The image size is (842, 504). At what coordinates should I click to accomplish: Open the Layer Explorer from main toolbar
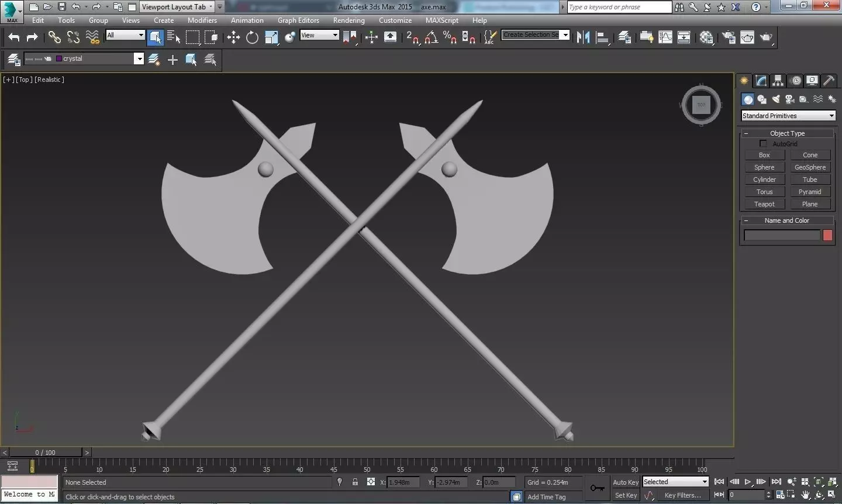[624, 37]
